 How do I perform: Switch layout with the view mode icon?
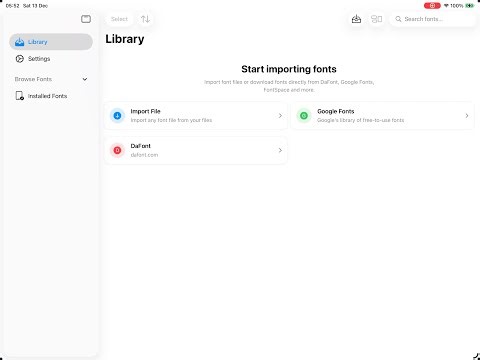tap(376, 19)
